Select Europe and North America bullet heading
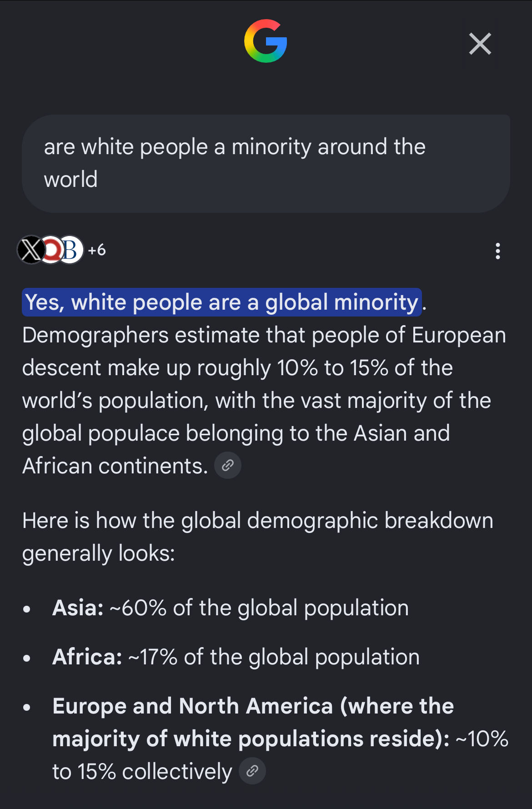Screen dimensions: 532x809 coord(253,722)
